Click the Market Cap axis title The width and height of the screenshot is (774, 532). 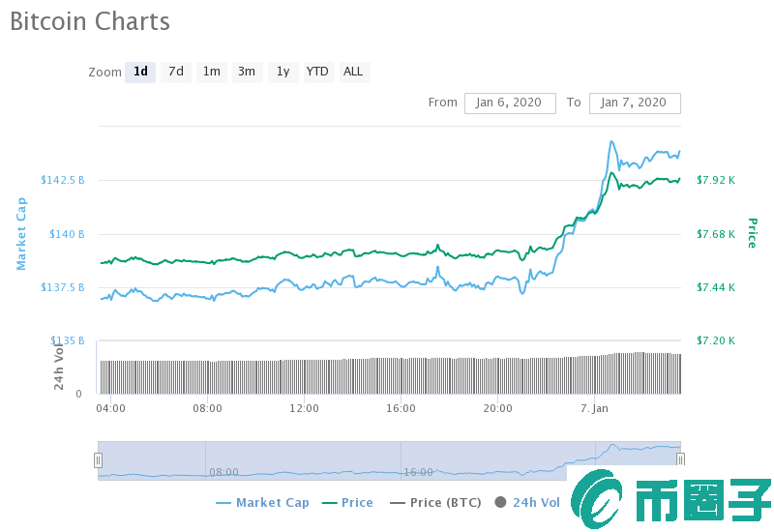click(x=21, y=234)
